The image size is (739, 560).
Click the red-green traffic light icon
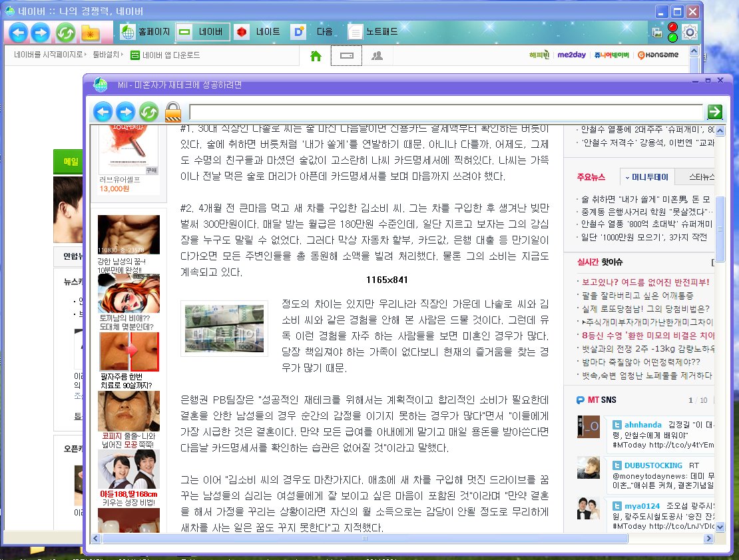pyautogui.click(x=672, y=32)
